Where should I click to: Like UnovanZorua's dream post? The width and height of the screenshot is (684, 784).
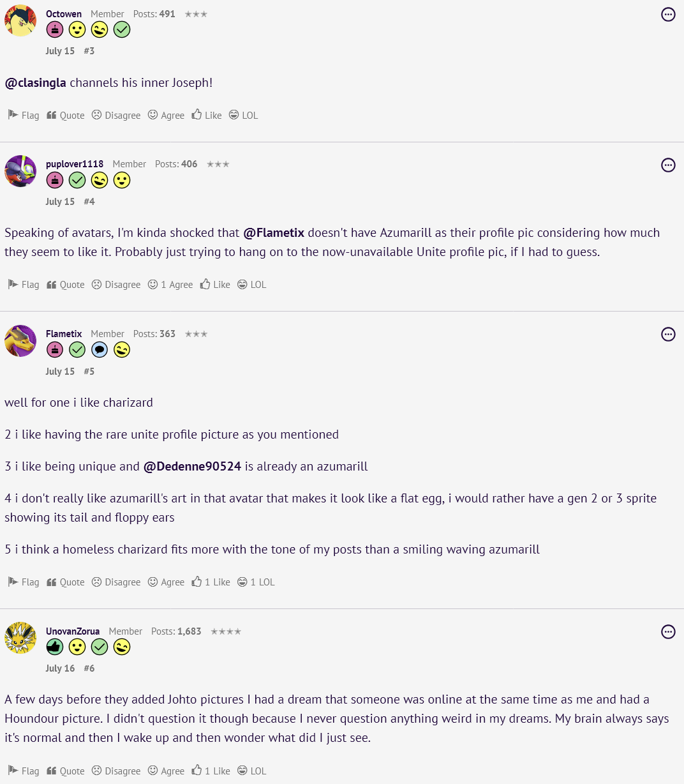pyautogui.click(x=211, y=771)
